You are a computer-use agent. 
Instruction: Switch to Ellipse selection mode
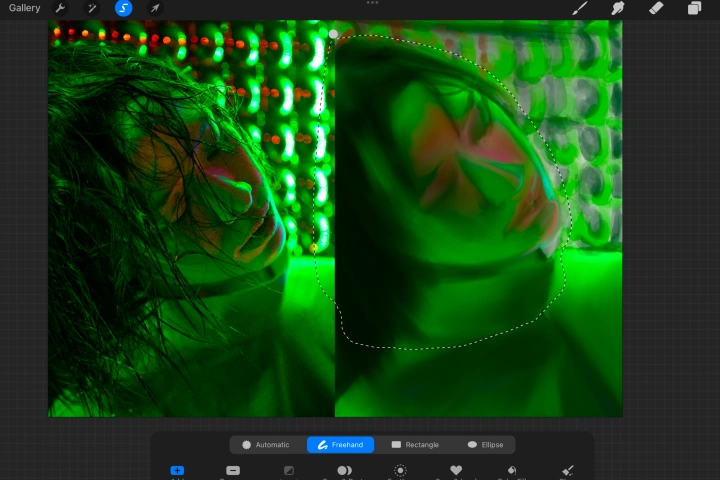[x=485, y=445]
